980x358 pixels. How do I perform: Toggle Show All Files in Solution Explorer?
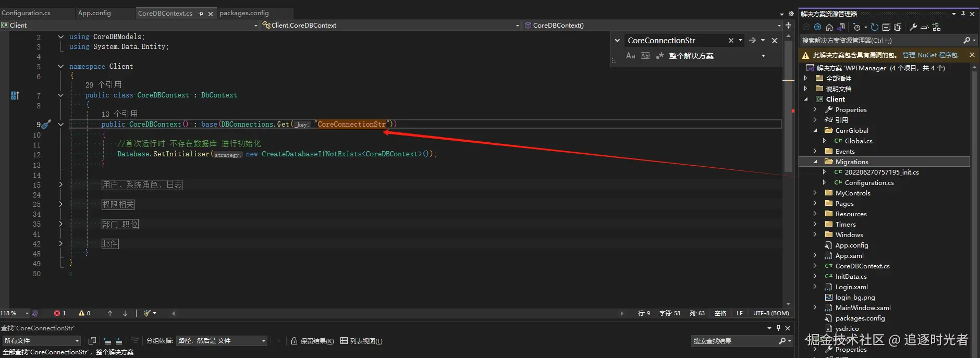898,27
